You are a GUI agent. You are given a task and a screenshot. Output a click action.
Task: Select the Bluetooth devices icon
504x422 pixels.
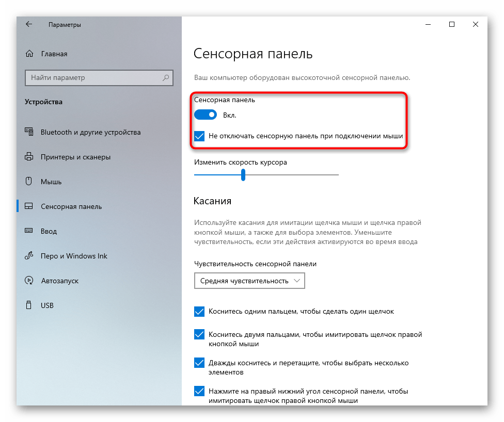(x=29, y=132)
